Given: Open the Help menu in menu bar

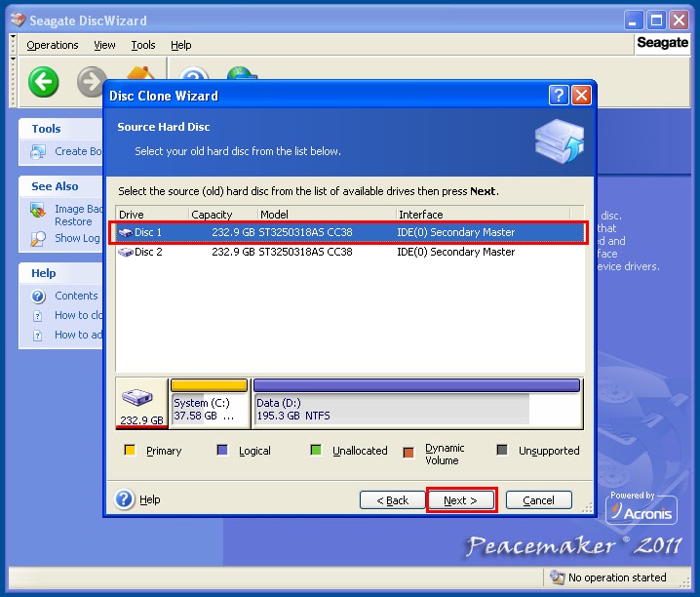Looking at the screenshot, I should tap(180, 45).
